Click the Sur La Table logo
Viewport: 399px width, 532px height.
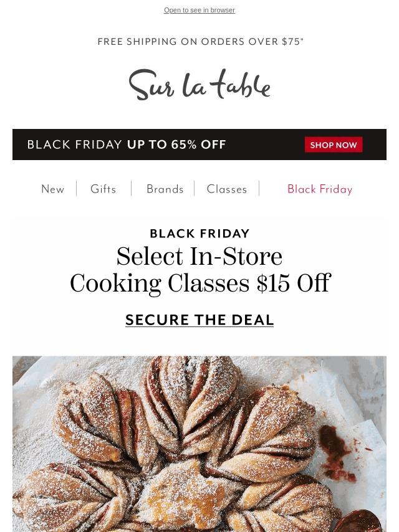coord(199,85)
